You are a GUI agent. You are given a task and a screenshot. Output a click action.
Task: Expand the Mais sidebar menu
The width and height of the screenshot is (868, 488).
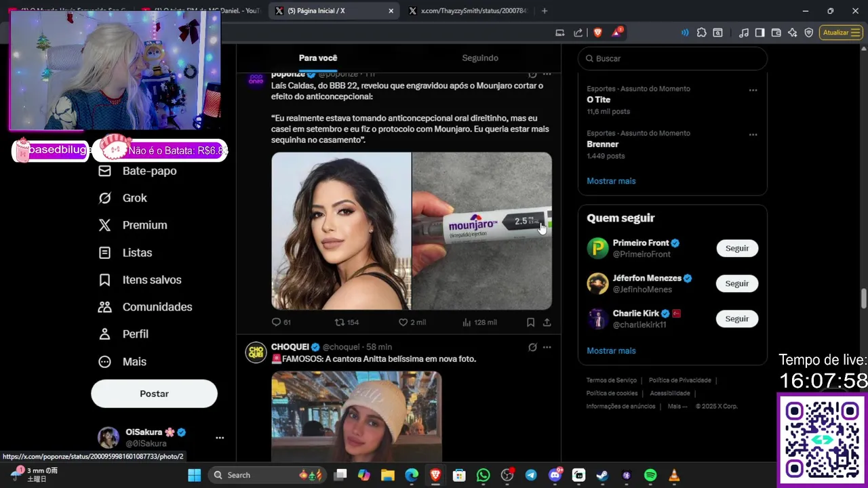pyautogui.click(x=123, y=362)
